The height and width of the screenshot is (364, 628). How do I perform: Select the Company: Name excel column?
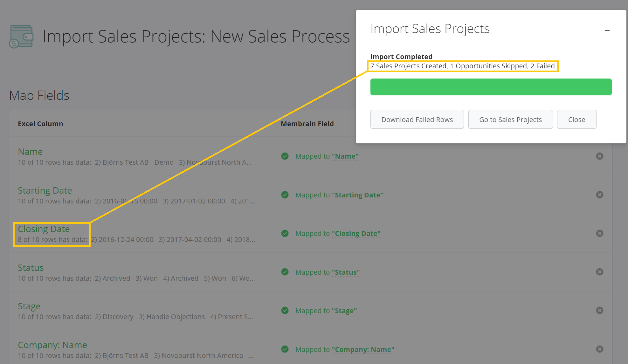[x=52, y=345]
